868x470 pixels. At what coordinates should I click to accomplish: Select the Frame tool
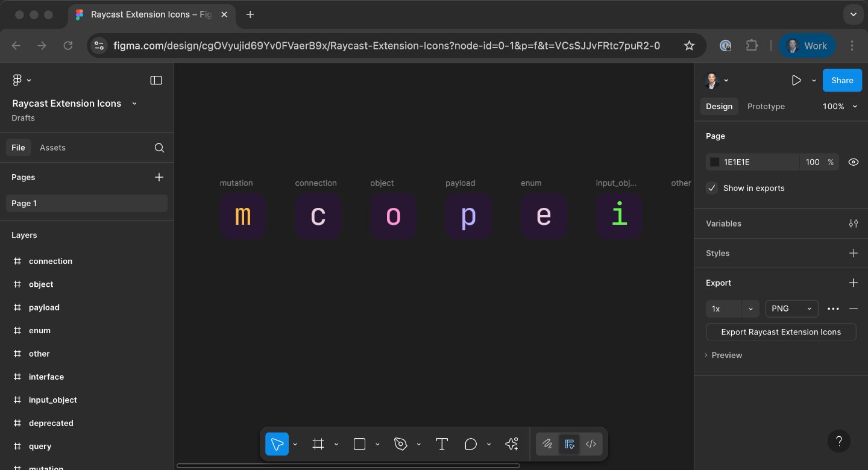[x=318, y=444]
